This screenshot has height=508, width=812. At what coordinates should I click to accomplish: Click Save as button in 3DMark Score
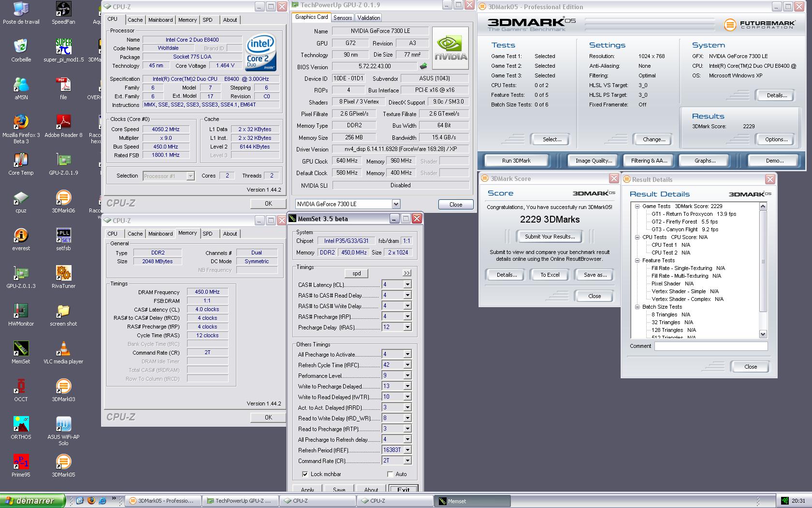tap(594, 275)
